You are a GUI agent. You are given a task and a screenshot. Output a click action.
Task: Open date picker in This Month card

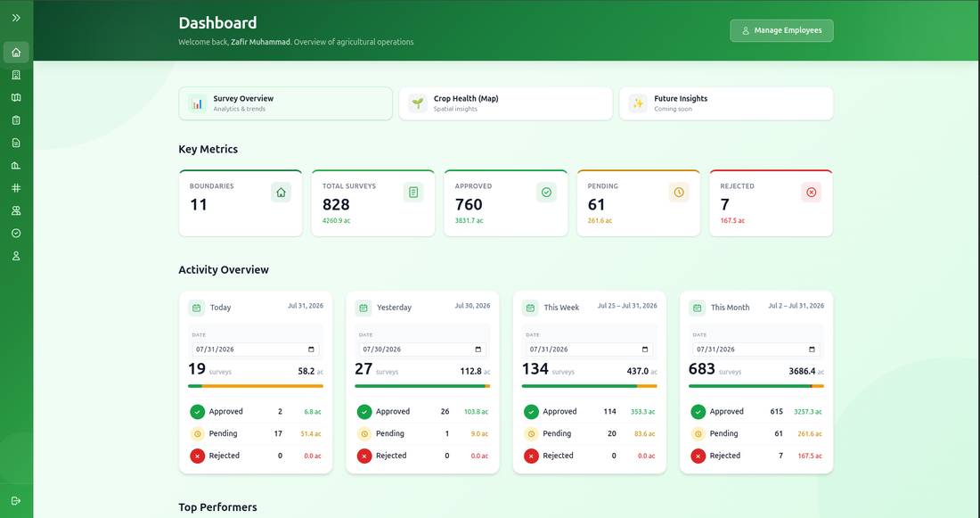point(812,349)
